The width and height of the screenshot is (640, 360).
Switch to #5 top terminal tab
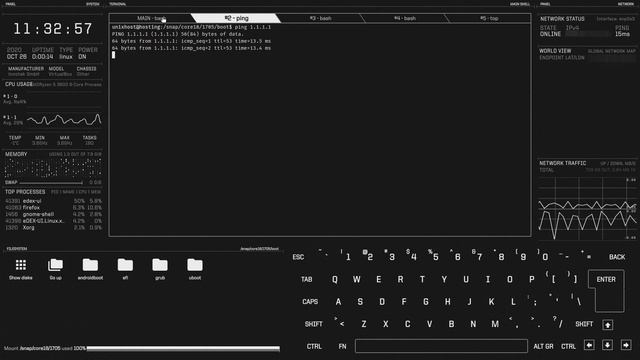(x=489, y=18)
